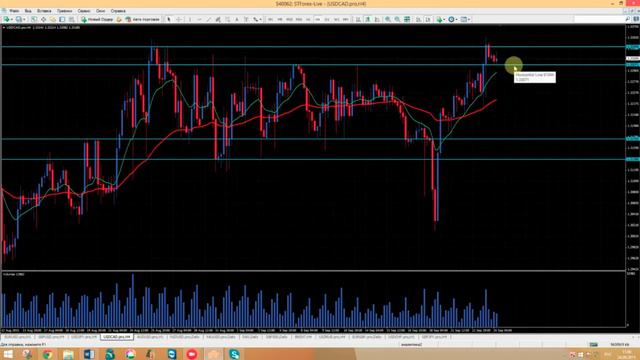Image resolution: width=640 pixels, height=360 pixels.
Task: Expand the templates dropdown arrow
Action: [469, 19]
